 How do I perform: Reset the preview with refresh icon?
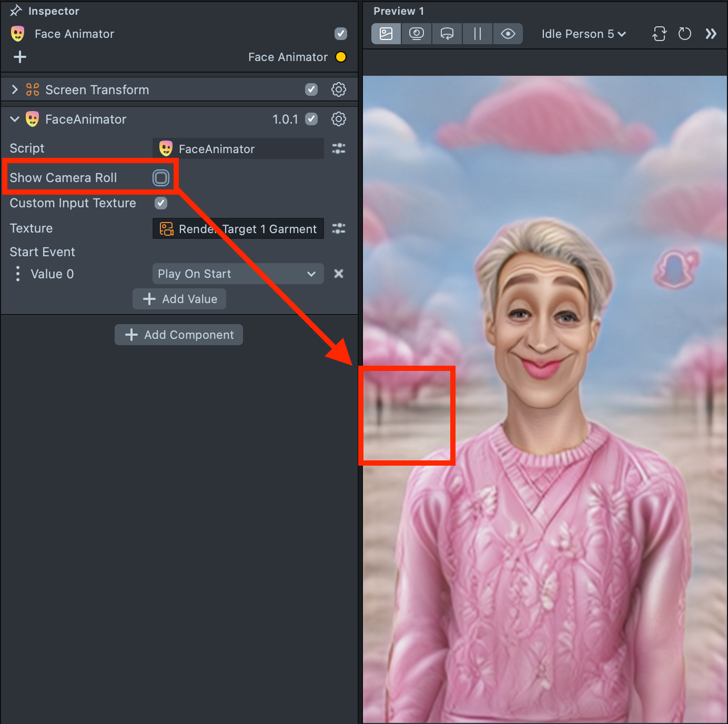[684, 34]
